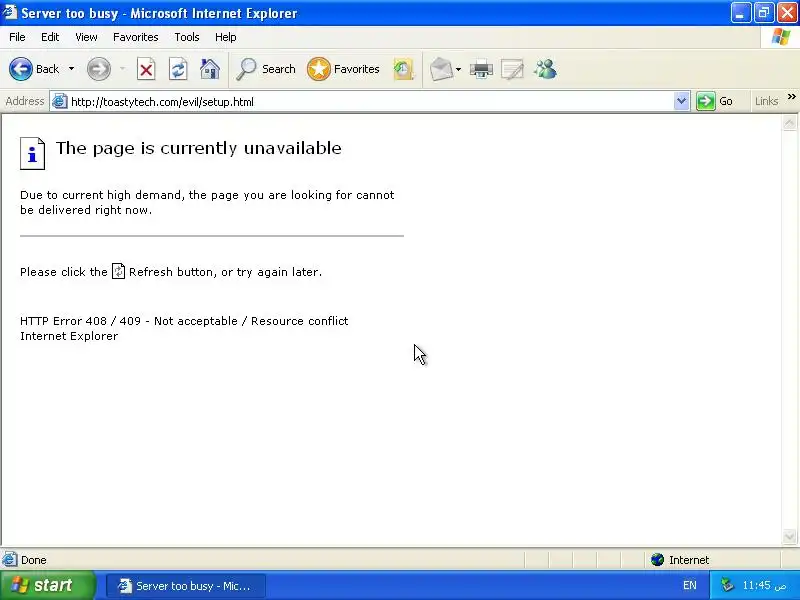Open the Start menu
The width and height of the screenshot is (800, 600).
pyautogui.click(x=46, y=585)
